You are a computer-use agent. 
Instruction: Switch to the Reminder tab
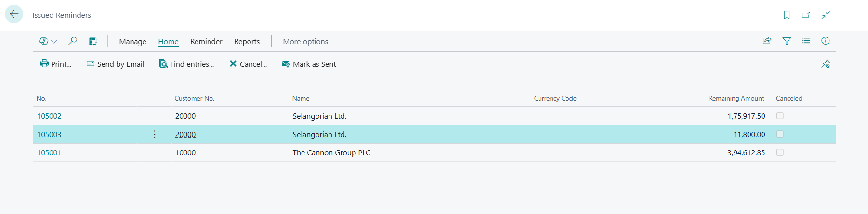[206, 42]
